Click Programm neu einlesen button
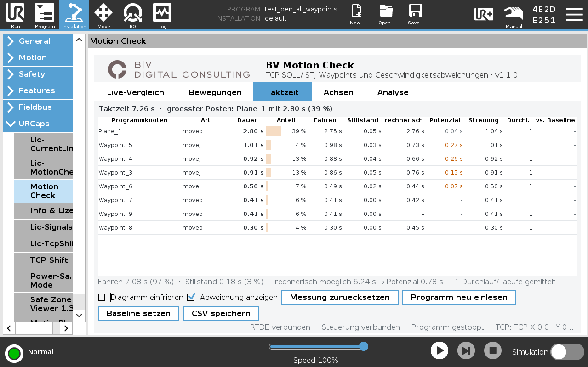 coord(459,297)
